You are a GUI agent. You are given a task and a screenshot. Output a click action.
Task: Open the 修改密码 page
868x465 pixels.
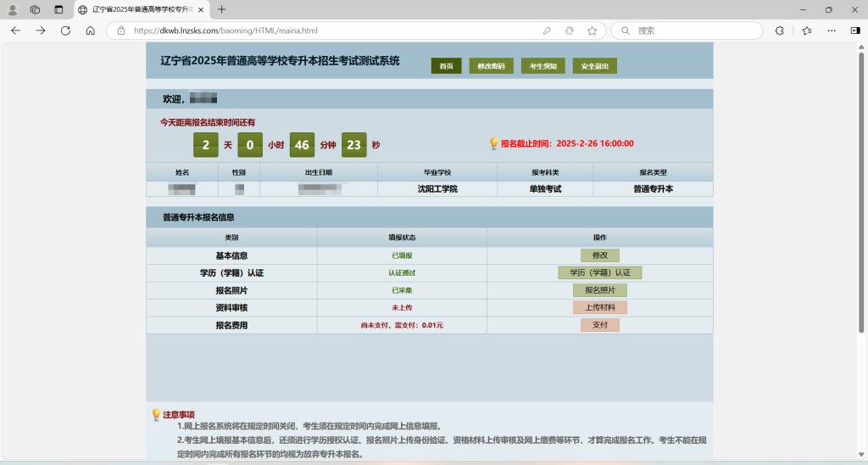click(x=492, y=66)
